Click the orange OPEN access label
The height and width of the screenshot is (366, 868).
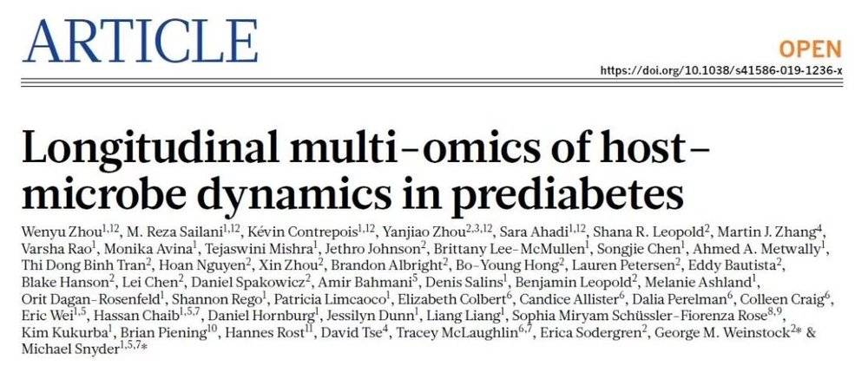(x=810, y=48)
